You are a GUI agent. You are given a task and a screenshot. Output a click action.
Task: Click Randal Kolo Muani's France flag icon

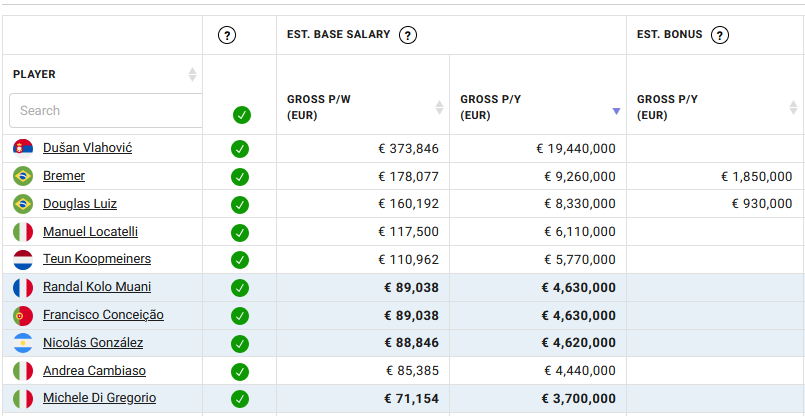click(23, 288)
